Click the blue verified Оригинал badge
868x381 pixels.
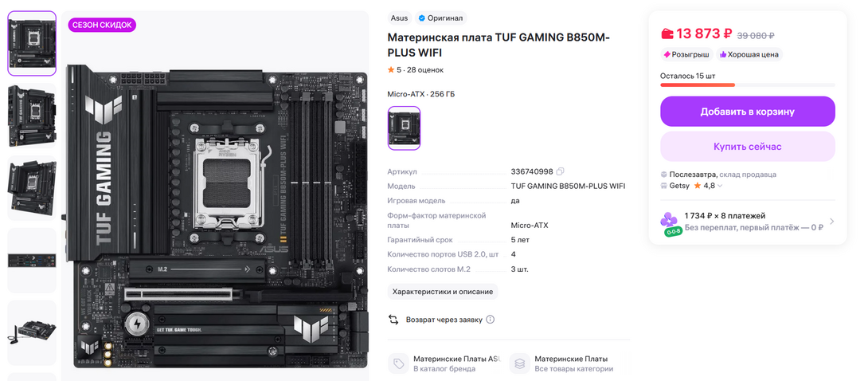tap(441, 18)
